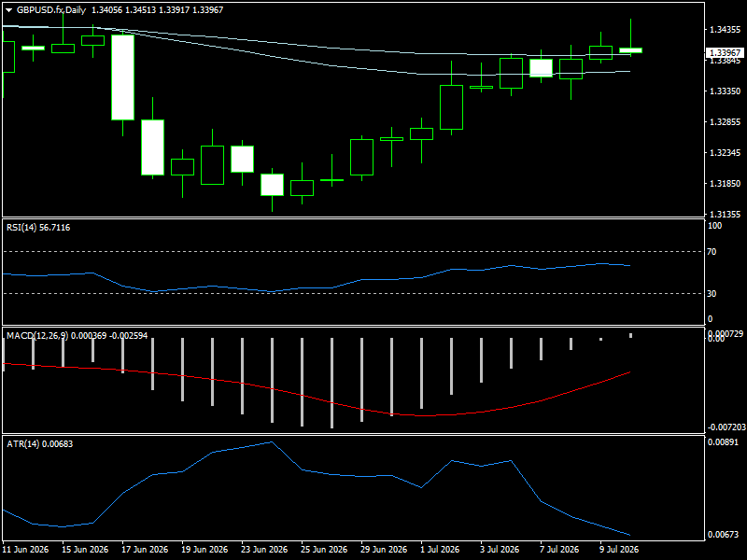Select the last candle on the price chart
Image resolution: width=747 pixels, height=560 pixels.
631,50
